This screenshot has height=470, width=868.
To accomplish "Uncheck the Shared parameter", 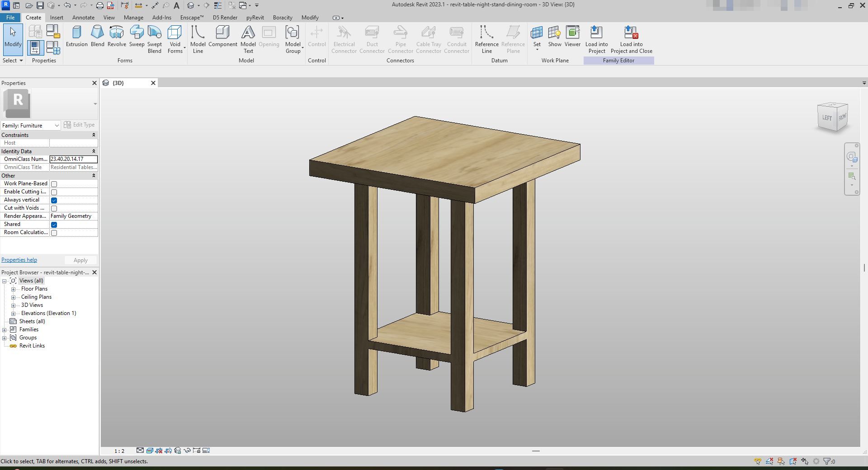I will pos(54,225).
